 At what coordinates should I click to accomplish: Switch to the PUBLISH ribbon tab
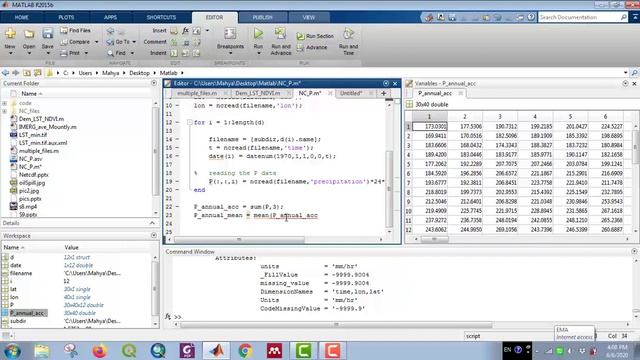(x=262, y=17)
